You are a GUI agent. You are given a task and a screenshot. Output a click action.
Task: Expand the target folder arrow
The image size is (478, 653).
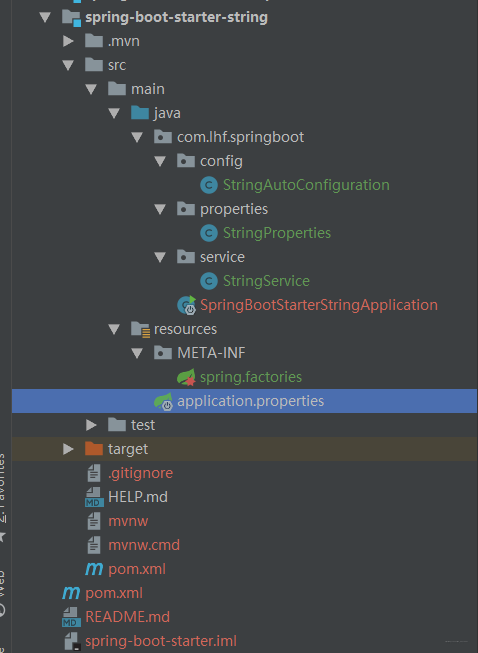(68, 449)
